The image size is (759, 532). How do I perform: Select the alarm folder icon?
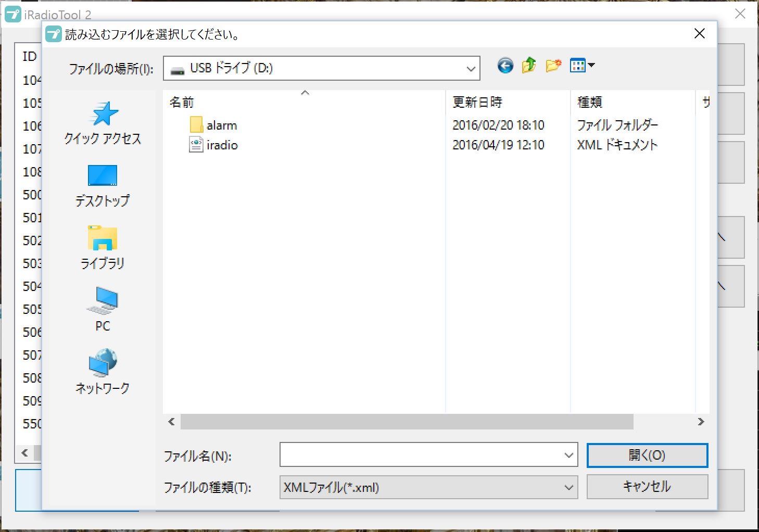[196, 125]
